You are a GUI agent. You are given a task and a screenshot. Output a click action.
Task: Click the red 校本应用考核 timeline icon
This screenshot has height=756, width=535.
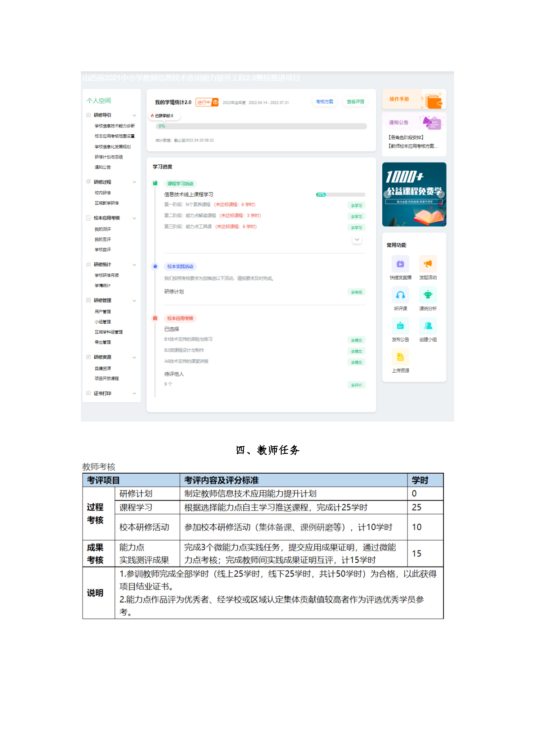pyautogui.click(x=155, y=318)
